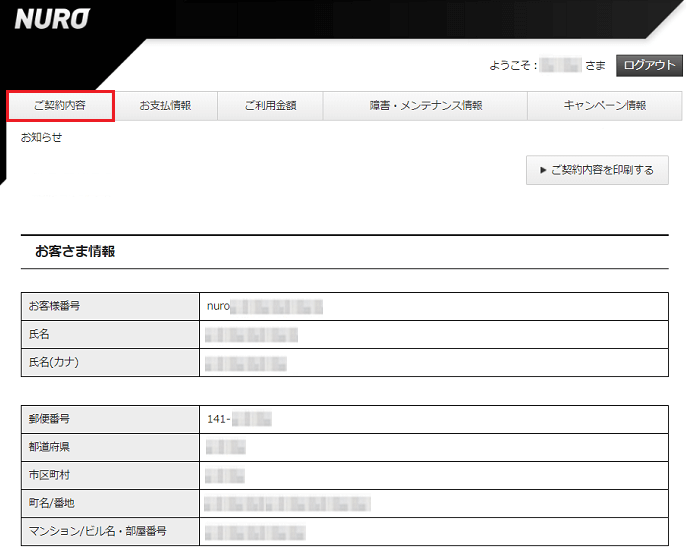Click the お客さま情報 section heading
Image resolution: width=690 pixels, height=550 pixels.
pyautogui.click(x=75, y=252)
